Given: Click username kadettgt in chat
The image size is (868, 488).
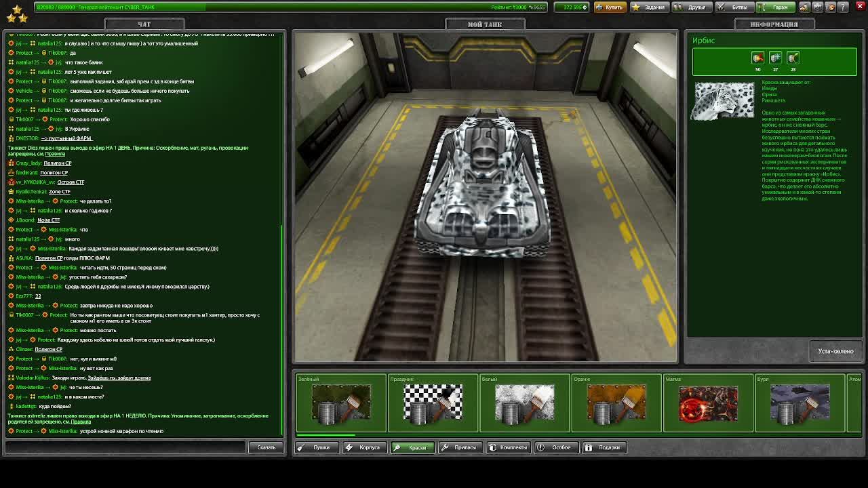Looking at the screenshot, I should click(26, 407).
